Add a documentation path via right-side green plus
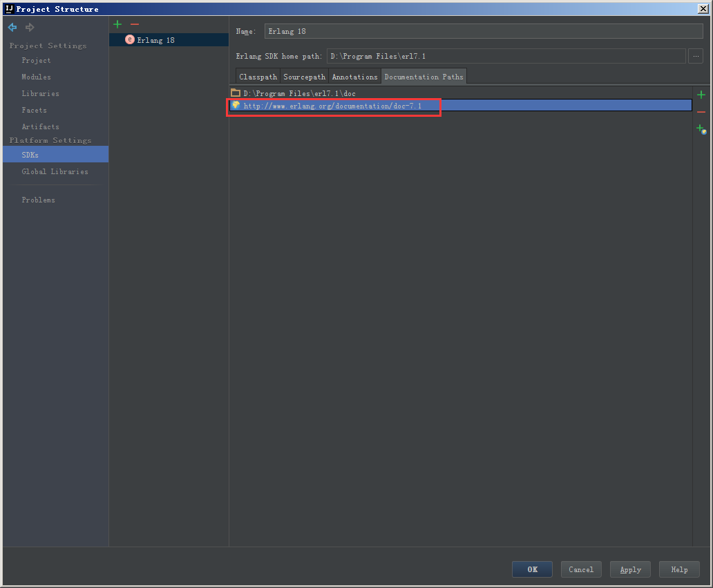 click(x=701, y=95)
